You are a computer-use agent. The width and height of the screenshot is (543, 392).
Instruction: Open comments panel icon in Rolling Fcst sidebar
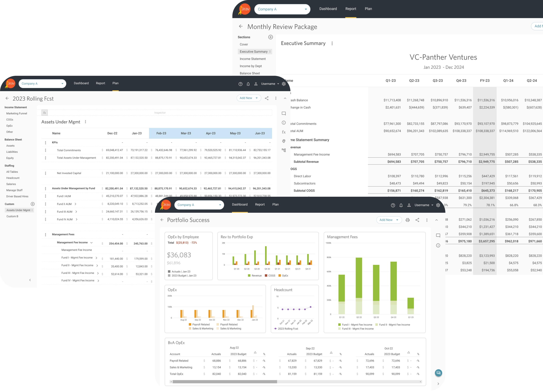click(284, 114)
